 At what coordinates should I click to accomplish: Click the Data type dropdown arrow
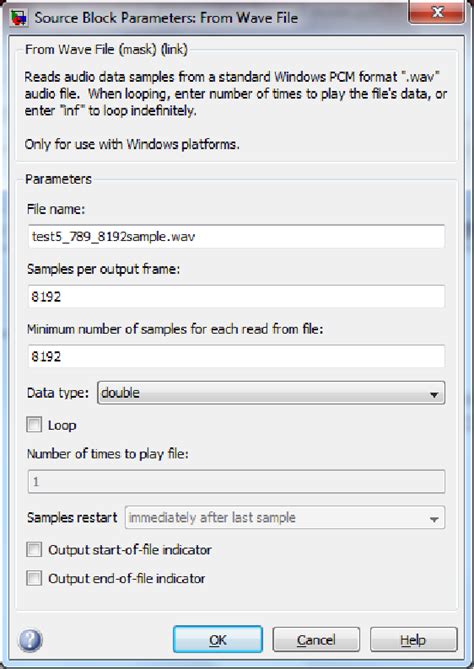click(434, 394)
